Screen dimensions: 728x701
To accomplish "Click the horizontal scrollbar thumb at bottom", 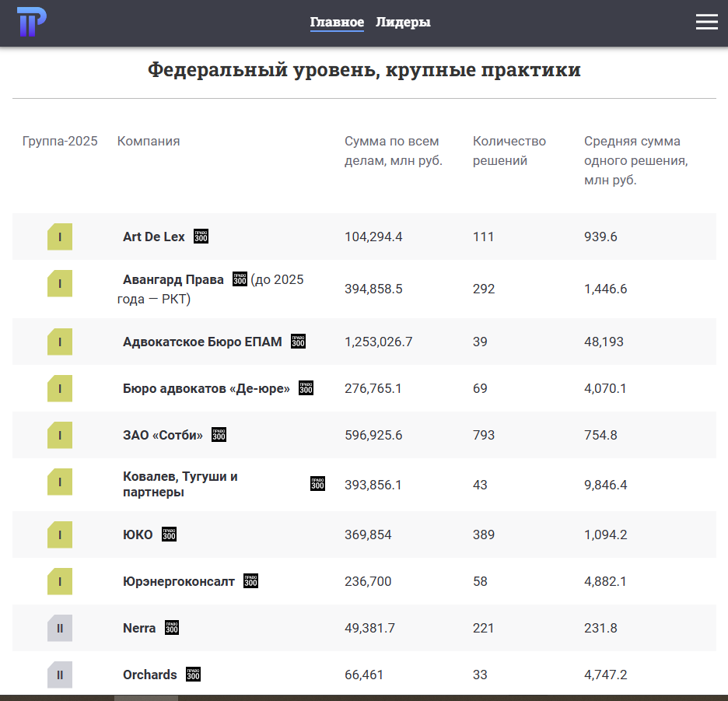I will click(145, 698).
